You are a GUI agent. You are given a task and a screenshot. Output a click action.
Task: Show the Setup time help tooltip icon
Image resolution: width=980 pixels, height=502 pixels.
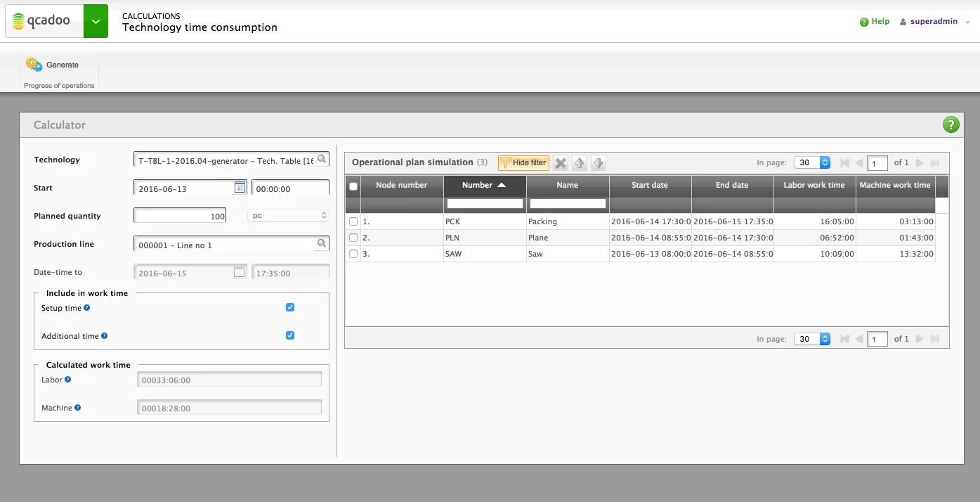tap(87, 308)
